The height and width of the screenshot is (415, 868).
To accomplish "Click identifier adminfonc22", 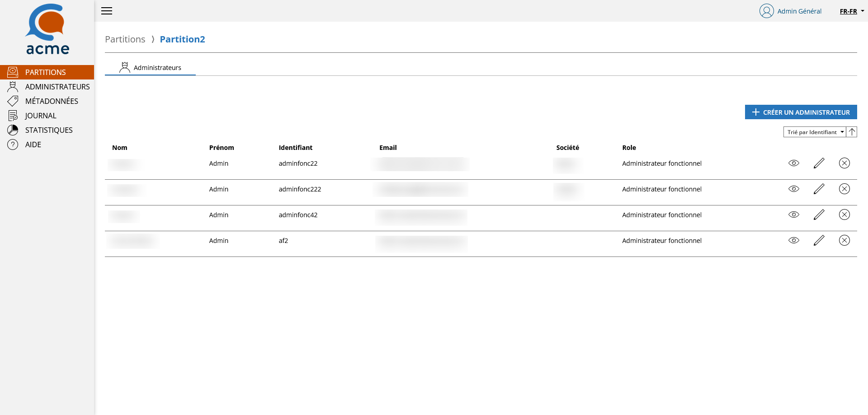I will tap(298, 163).
